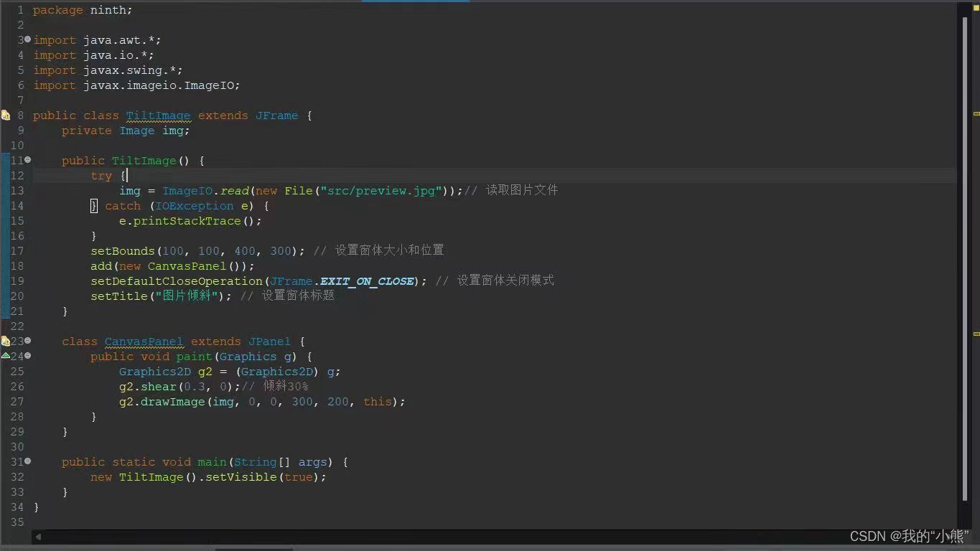
Task: Click 'Image' type on the private field line 9
Action: [x=136, y=131]
